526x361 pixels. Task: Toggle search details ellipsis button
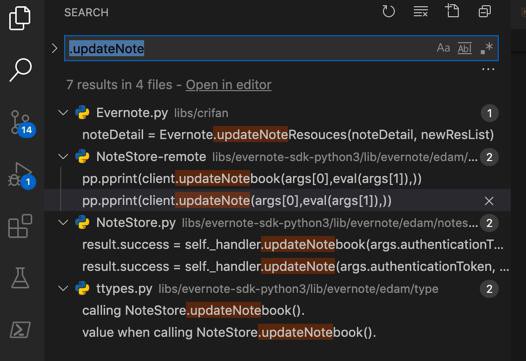488,69
